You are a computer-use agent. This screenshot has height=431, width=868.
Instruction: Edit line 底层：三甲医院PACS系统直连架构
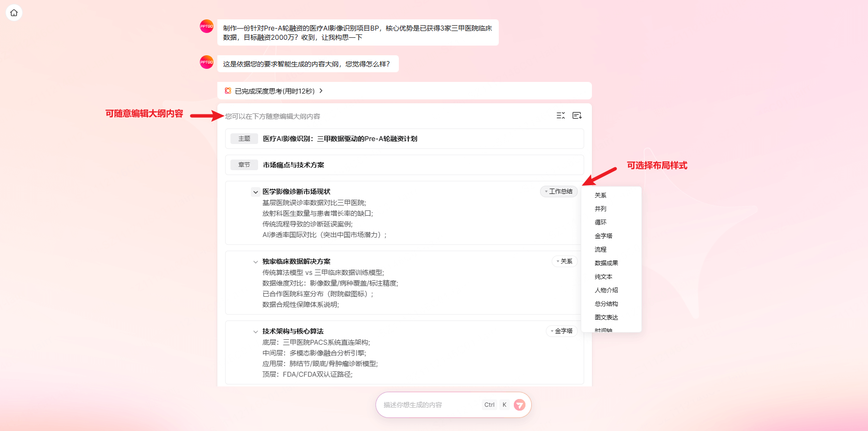316,342
